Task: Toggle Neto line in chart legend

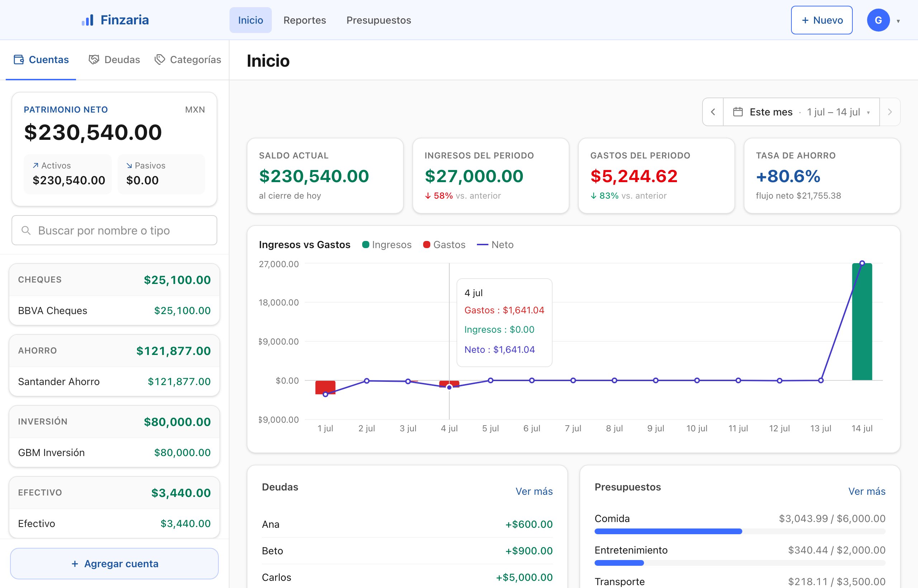Action: pyautogui.click(x=495, y=245)
